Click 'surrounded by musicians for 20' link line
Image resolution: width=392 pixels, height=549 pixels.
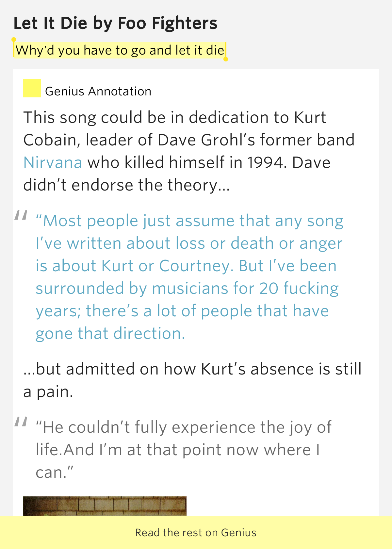coord(187,289)
